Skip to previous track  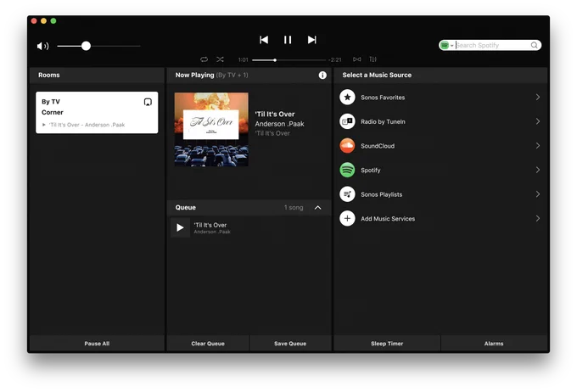click(264, 40)
